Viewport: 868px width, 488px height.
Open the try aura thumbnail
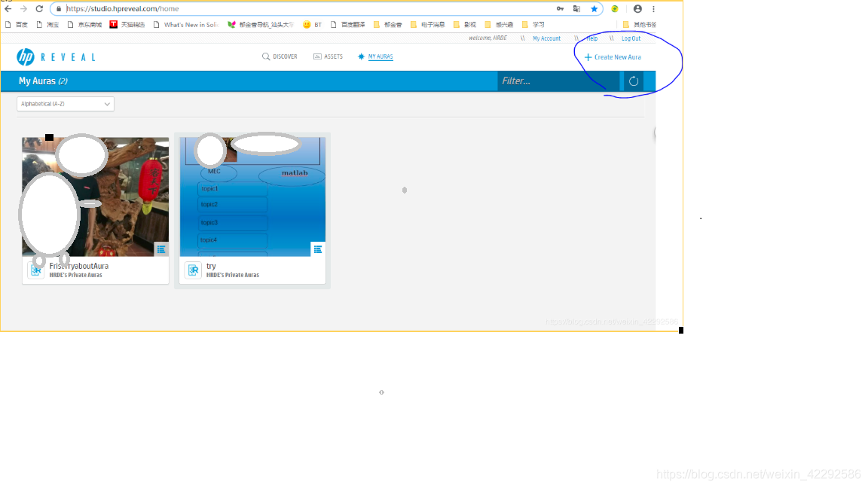pos(252,197)
